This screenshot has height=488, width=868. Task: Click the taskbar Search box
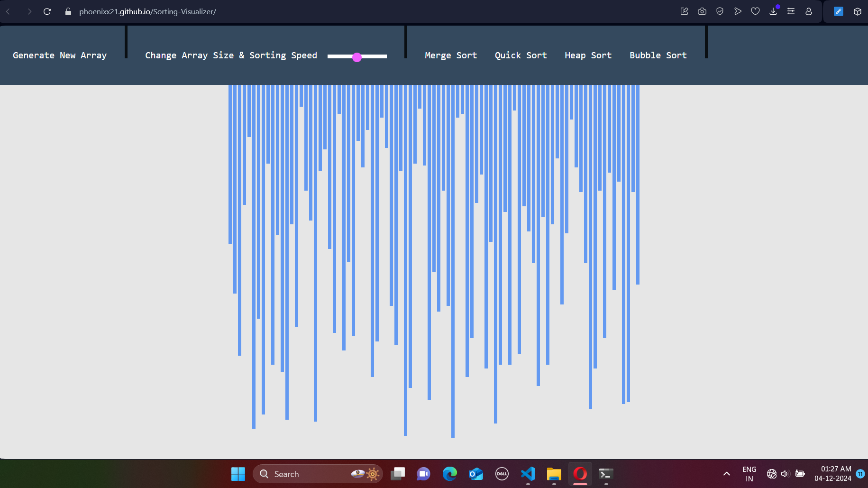pos(318,474)
